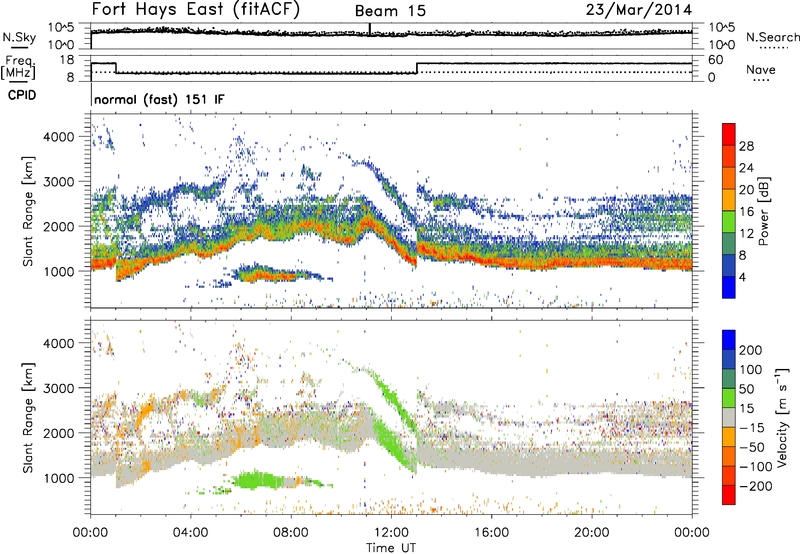Click the green echo patch below 1000 km, velocity panel

click(260, 481)
